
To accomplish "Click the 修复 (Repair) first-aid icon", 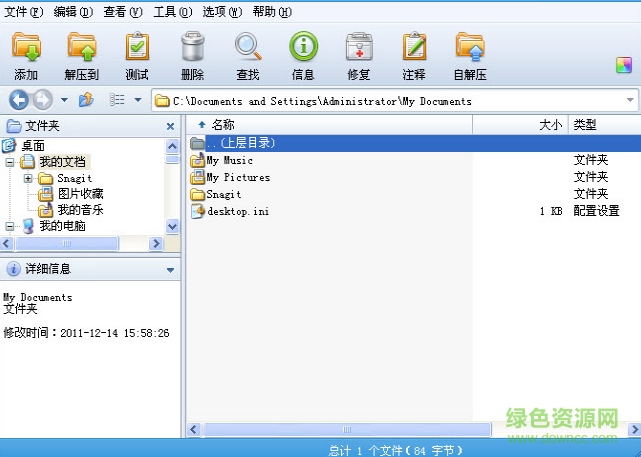I will [x=359, y=56].
